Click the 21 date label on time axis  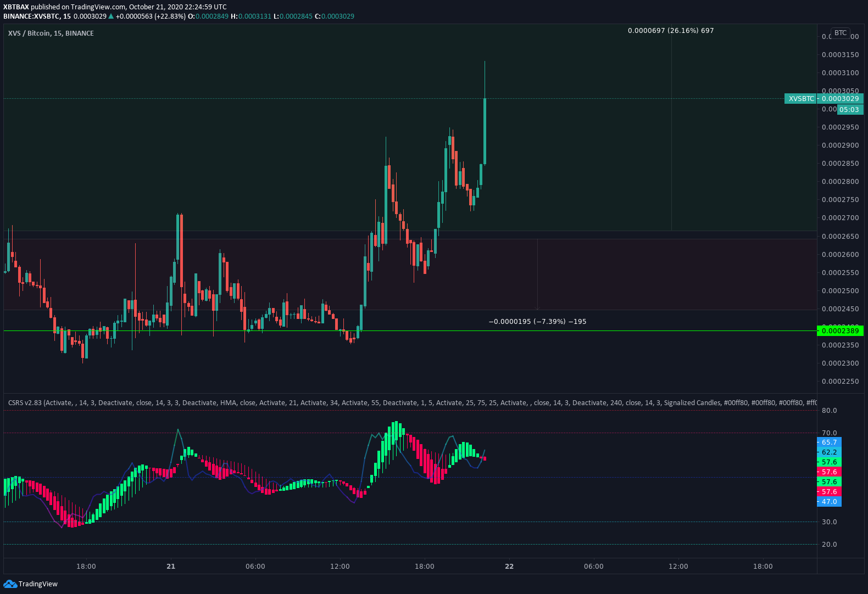[171, 567]
